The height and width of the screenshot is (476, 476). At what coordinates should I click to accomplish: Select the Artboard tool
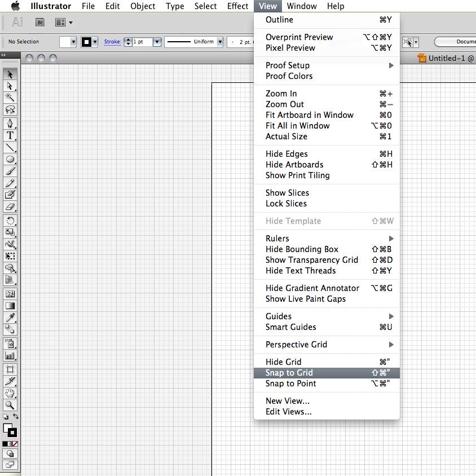click(10, 369)
